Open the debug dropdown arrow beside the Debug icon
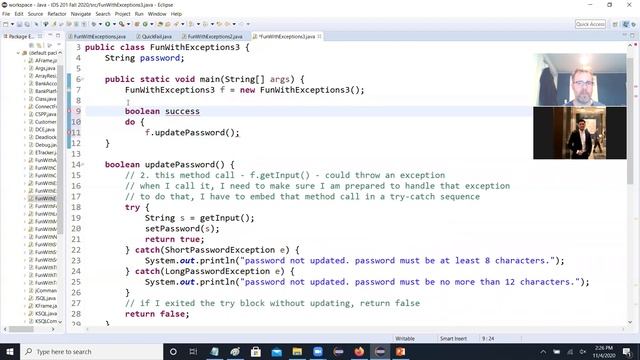 point(100,24)
